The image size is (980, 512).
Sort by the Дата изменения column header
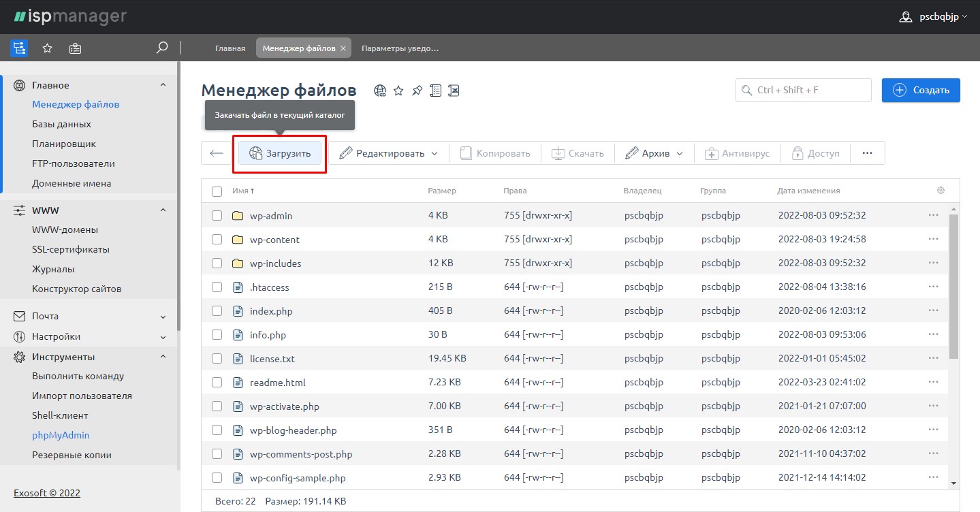coord(808,191)
